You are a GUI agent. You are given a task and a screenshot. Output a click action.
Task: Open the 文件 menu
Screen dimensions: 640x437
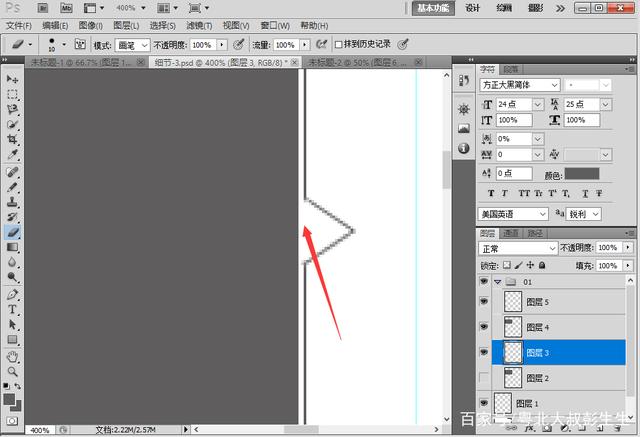(x=19, y=26)
